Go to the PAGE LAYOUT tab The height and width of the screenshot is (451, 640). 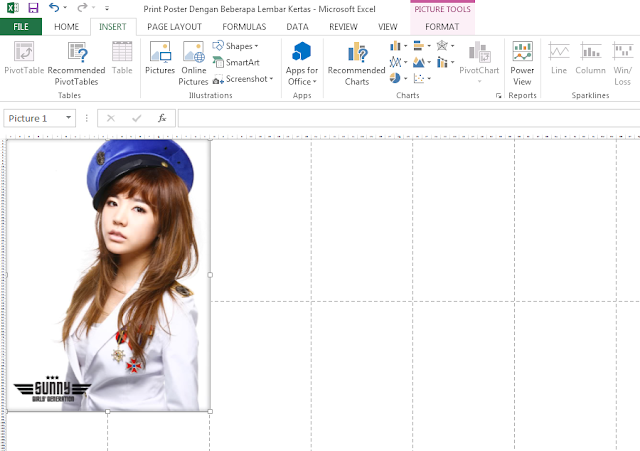point(175,27)
